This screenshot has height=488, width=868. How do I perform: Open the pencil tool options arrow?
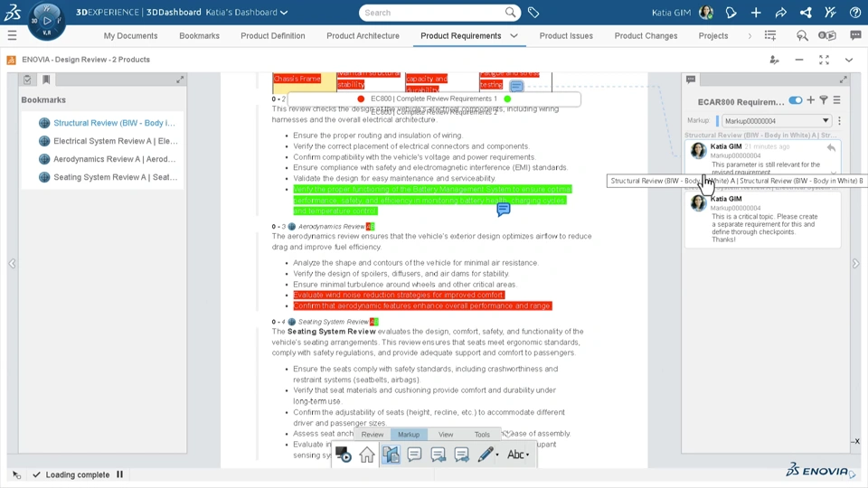(x=497, y=455)
